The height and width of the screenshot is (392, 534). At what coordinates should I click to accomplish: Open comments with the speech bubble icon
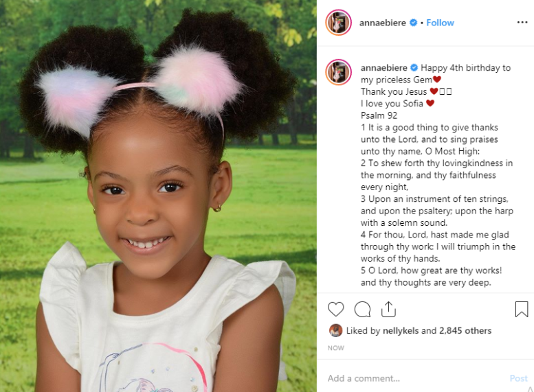[x=362, y=310]
